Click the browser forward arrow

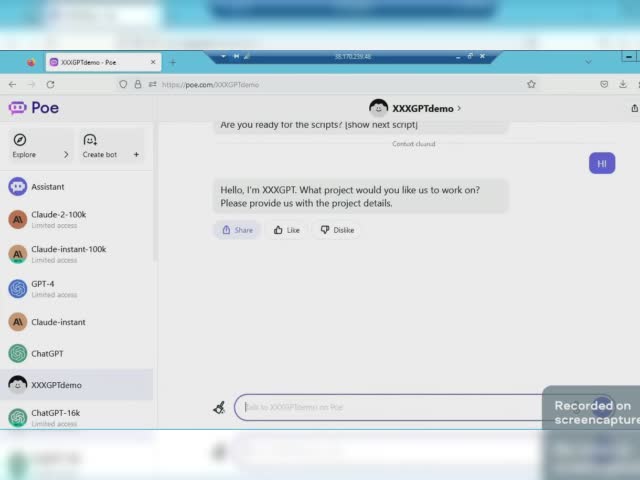31,84
